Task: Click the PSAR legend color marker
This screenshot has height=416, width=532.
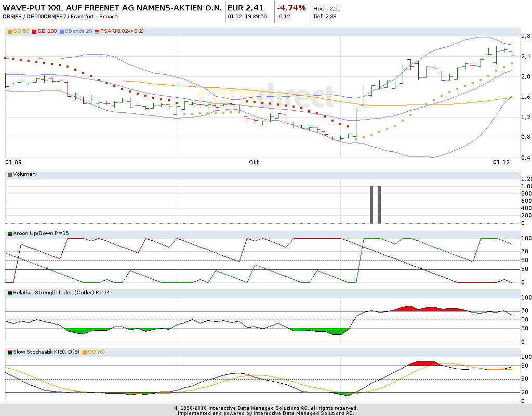Action: pyautogui.click(x=97, y=32)
